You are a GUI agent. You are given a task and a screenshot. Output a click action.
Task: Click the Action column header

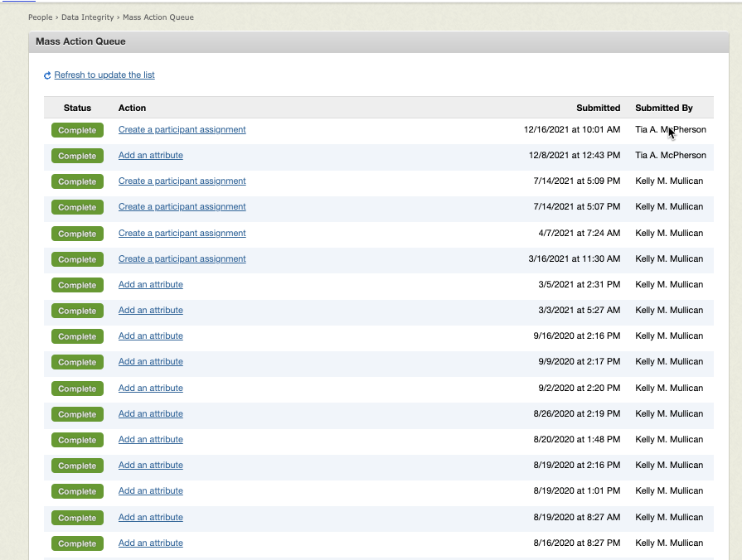click(x=132, y=108)
